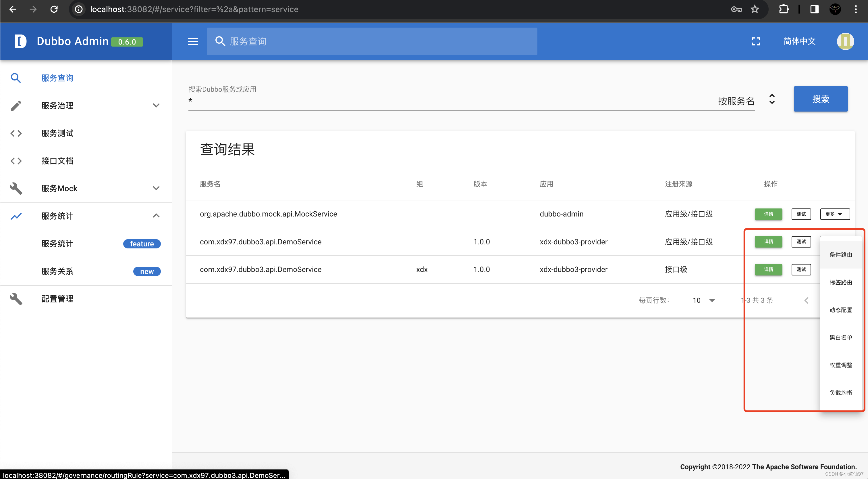Click the top 服务查询 search input
Image resolution: width=868 pixels, height=479 pixels.
pyautogui.click(x=372, y=41)
